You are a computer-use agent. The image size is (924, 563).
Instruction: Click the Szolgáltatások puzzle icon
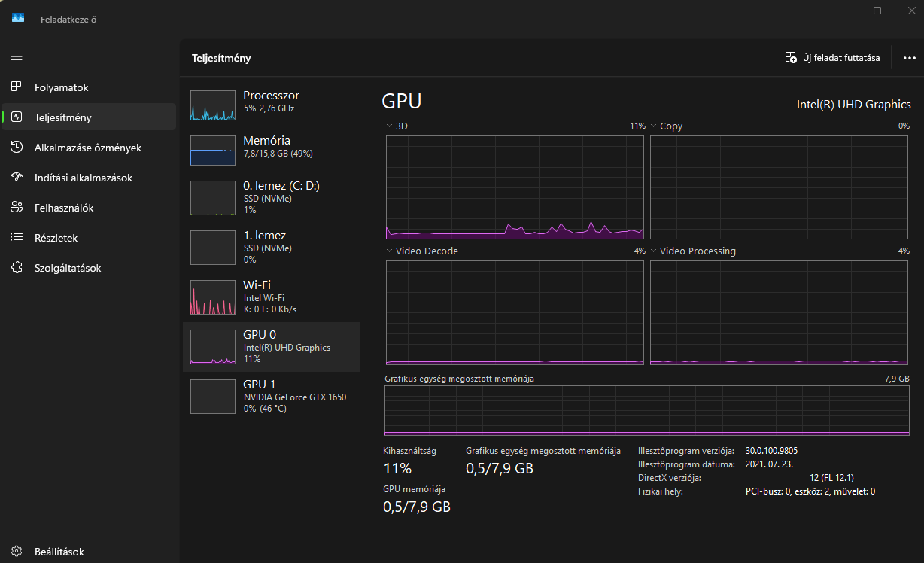point(17,268)
